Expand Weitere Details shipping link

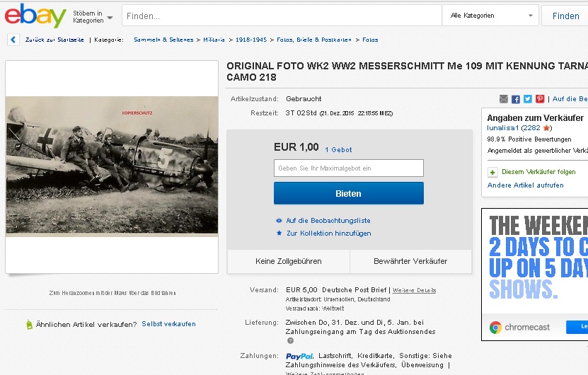[414, 290]
